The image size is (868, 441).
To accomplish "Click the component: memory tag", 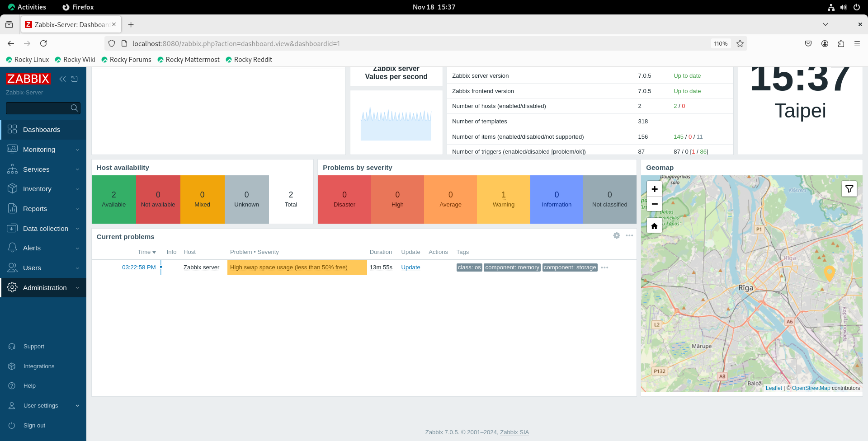I will point(512,267).
